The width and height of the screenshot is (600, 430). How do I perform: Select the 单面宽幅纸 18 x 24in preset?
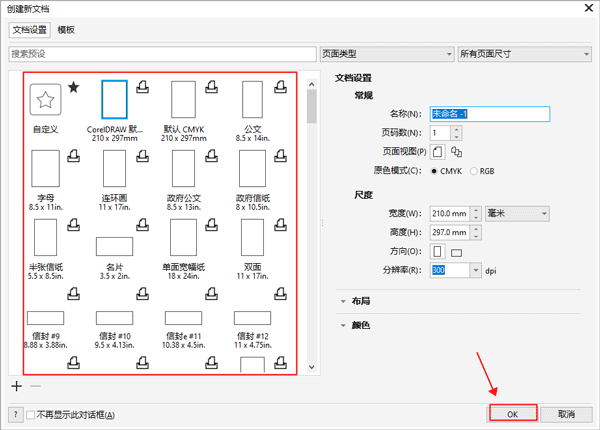click(183, 237)
